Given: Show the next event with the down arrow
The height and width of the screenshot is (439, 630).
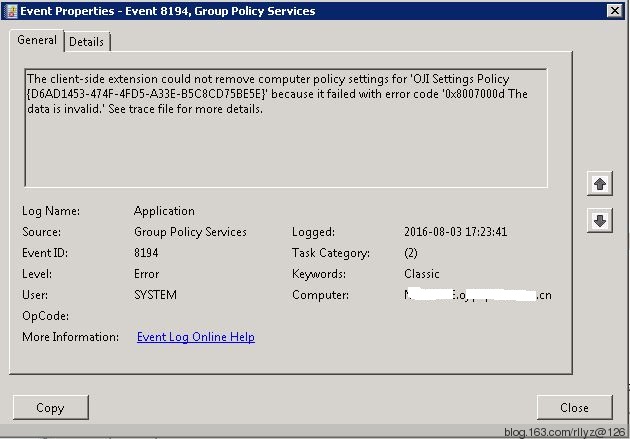Looking at the screenshot, I should click(599, 221).
